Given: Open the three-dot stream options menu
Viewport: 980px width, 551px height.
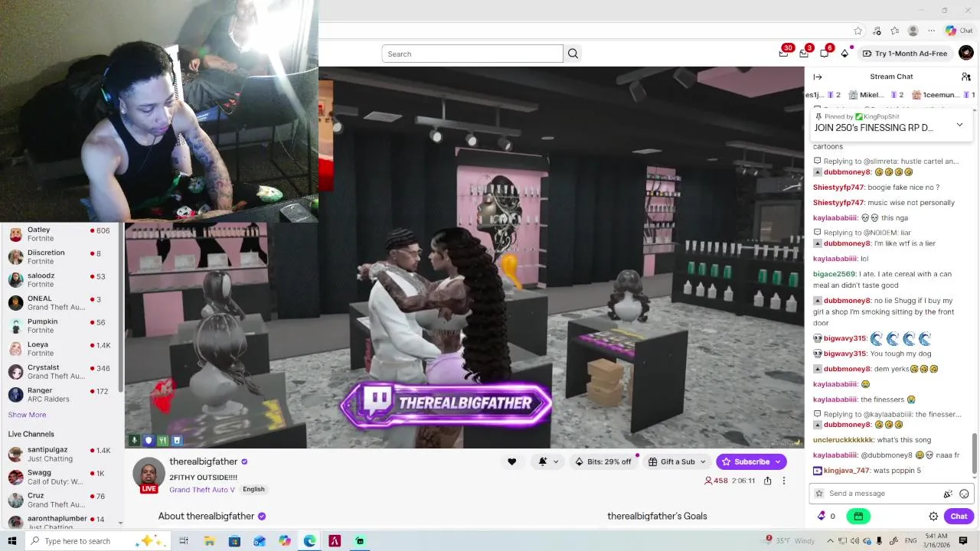Looking at the screenshot, I should point(783,481).
